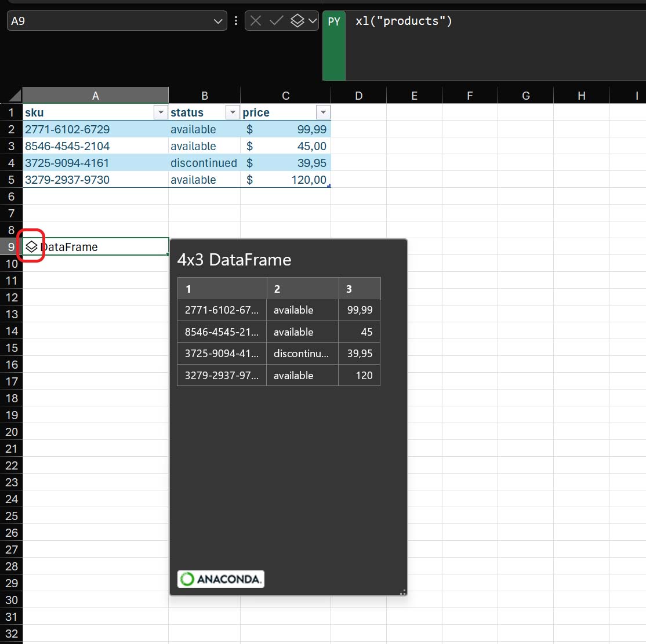Click the discontinued status cell in row 4
This screenshot has width=646, height=644.
pos(204,163)
